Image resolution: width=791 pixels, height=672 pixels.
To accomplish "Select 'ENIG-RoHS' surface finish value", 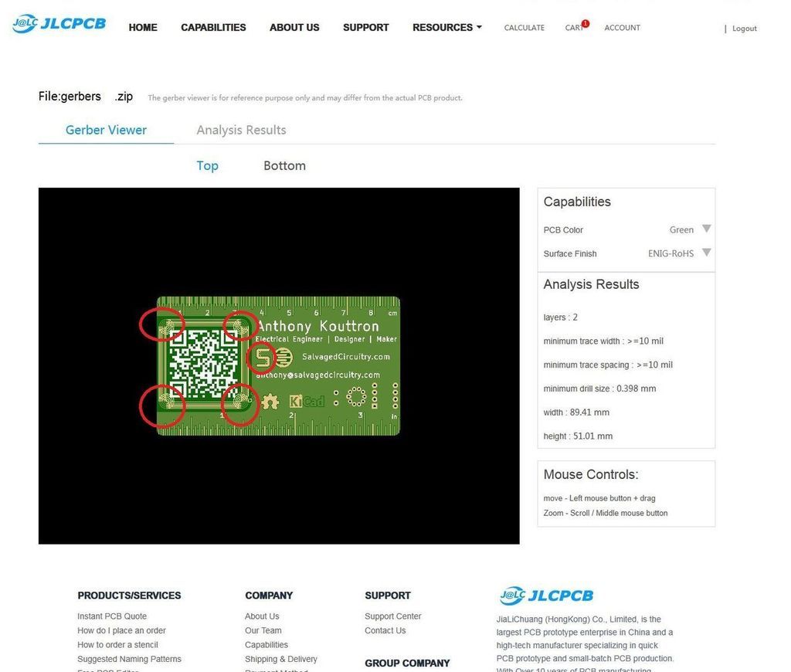I will tap(670, 253).
